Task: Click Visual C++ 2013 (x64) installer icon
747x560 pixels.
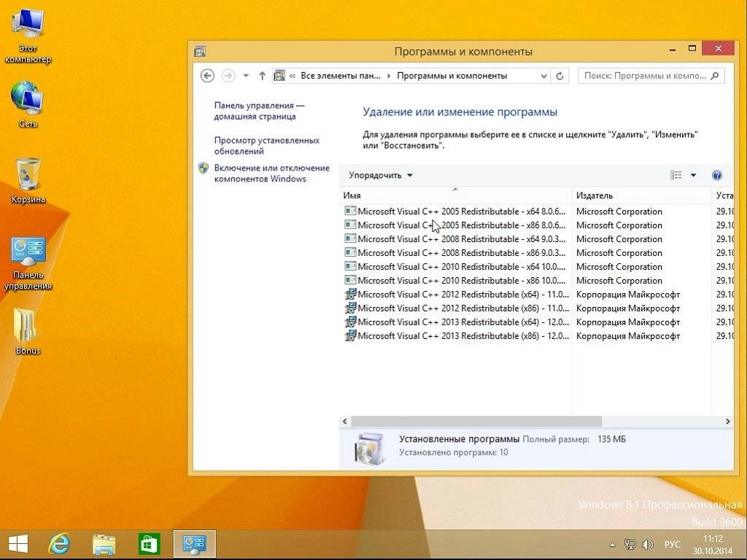Action: click(350, 322)
